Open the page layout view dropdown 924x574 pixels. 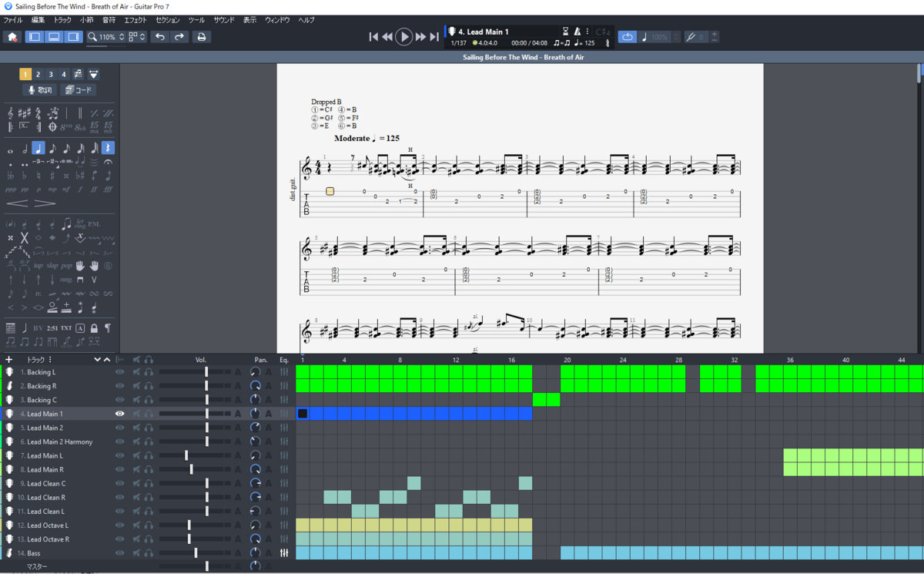pyautogui.click(x=137, y=36)
